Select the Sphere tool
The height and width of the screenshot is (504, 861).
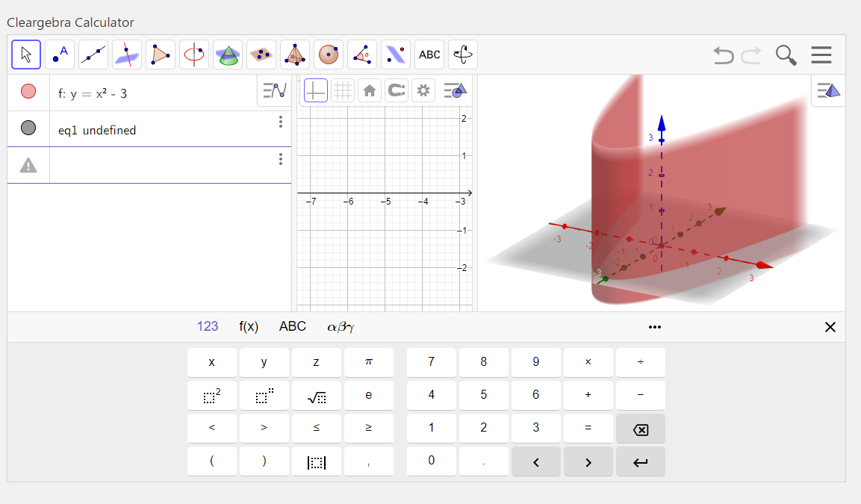tap(329, 55)
